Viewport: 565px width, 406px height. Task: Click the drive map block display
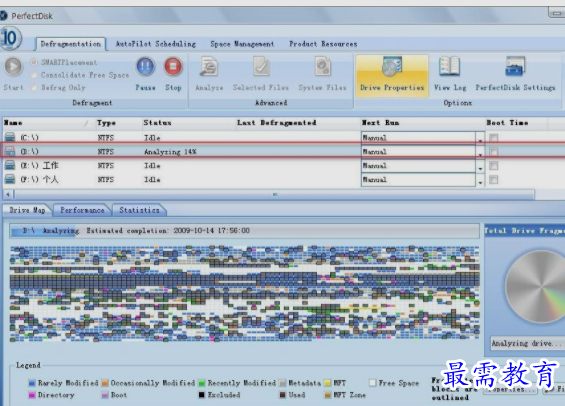coord(244,293)
